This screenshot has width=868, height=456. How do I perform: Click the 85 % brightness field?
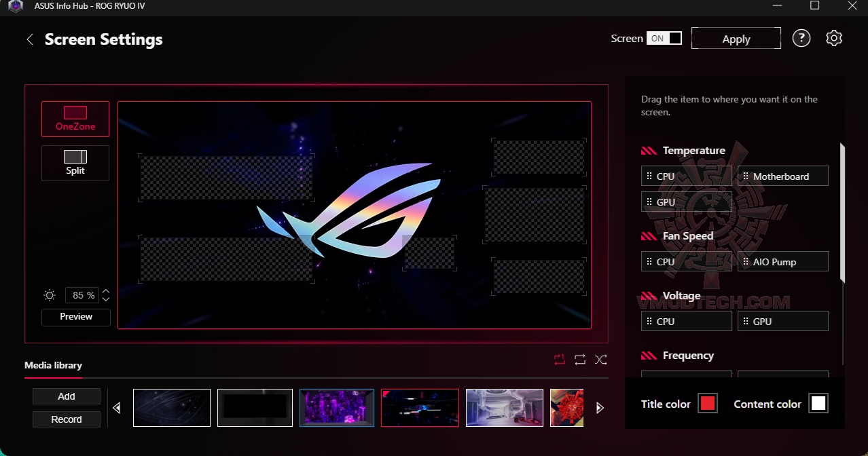point(83,295)
